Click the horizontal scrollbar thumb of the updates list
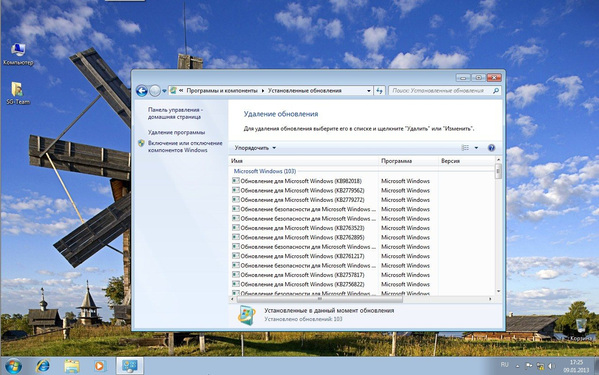 coord(319,299)
